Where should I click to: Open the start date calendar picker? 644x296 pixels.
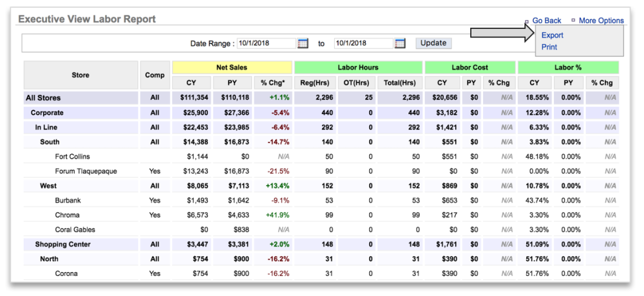point(303,43)
